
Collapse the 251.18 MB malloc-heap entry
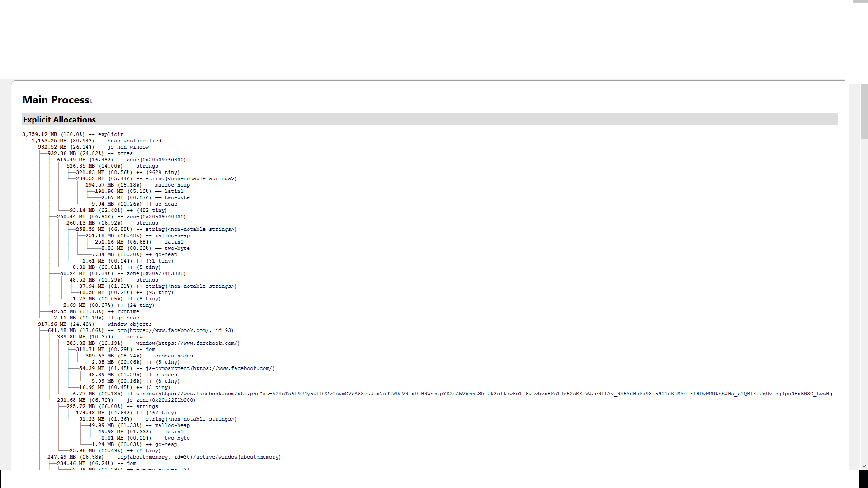pos(172,236)
